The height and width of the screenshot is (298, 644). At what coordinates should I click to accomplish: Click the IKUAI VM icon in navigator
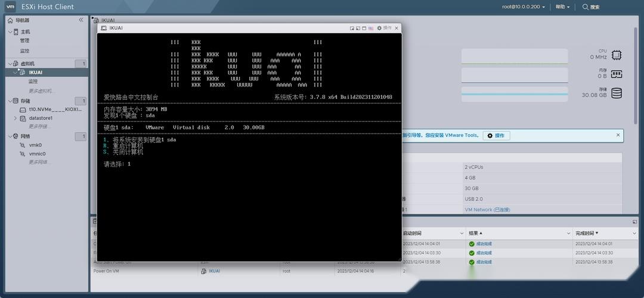coord(23,72)
